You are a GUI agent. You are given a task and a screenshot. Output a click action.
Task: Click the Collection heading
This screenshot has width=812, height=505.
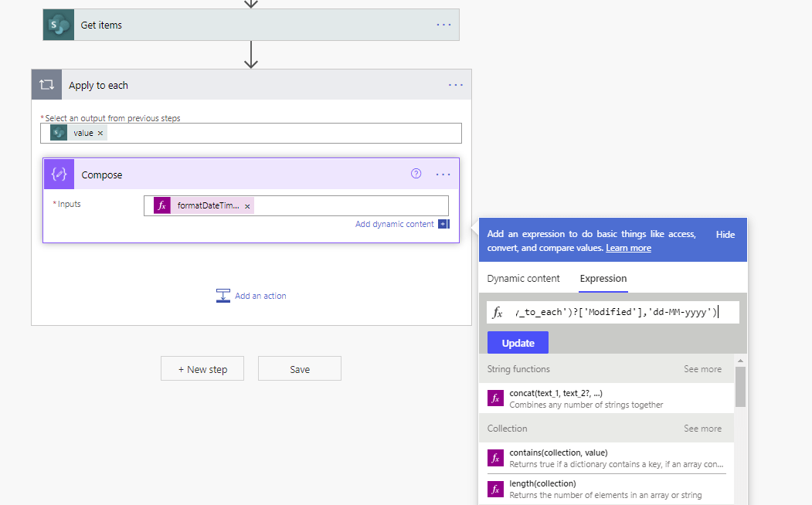pyautogui.click(x=507, y=429)
